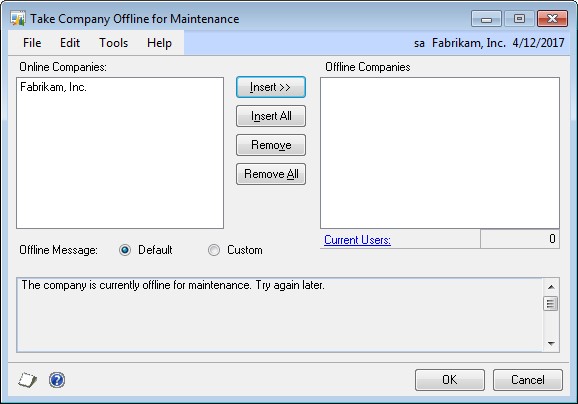Dismiss dialog with the Cancel button

pyautogui.click(x=527, y=380)
